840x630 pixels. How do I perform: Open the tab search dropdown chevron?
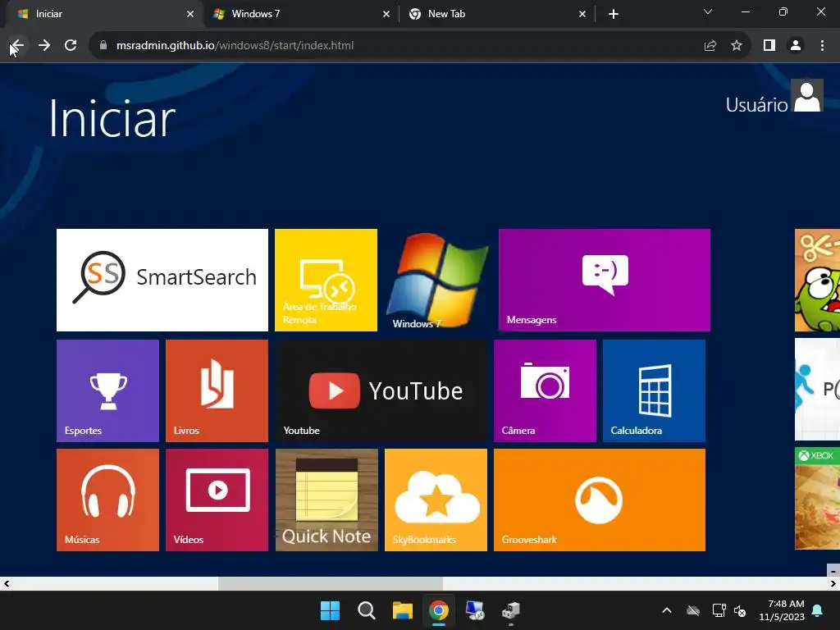(708, 11)
